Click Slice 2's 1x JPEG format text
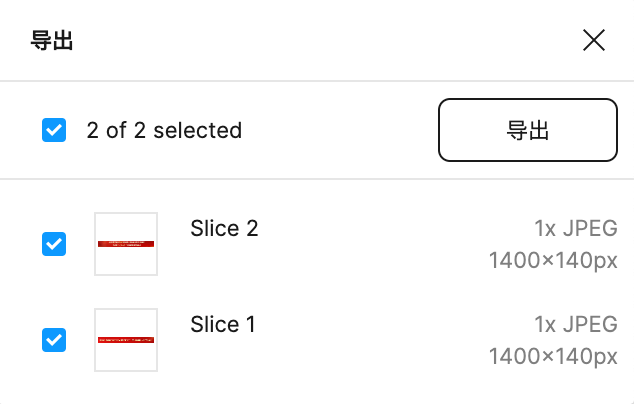Image resolution: width=634 pixels, height=404 pixels. point(575,229)
